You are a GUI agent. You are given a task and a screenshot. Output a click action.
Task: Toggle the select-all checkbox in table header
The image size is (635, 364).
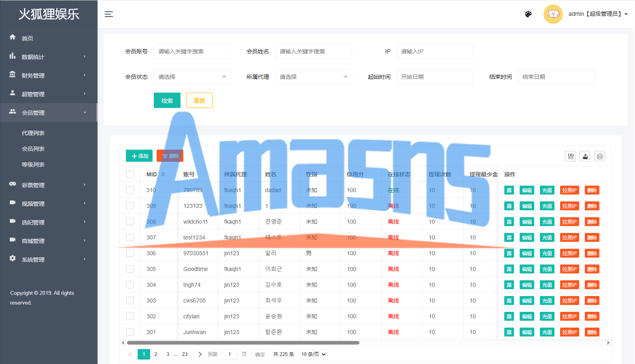click(130, 174)
